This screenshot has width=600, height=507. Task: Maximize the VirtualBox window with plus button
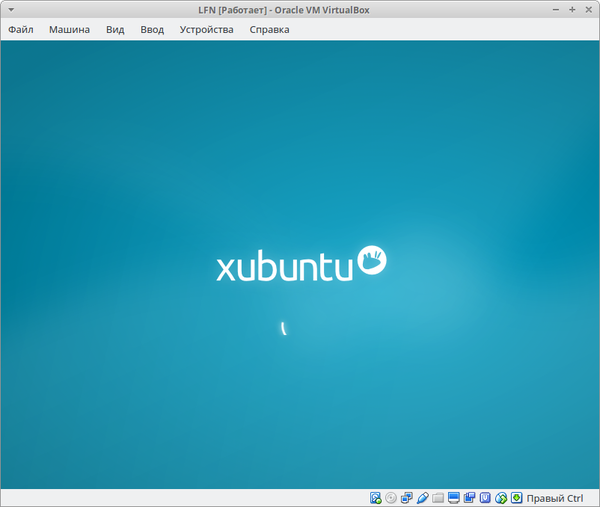coord(571,9)
